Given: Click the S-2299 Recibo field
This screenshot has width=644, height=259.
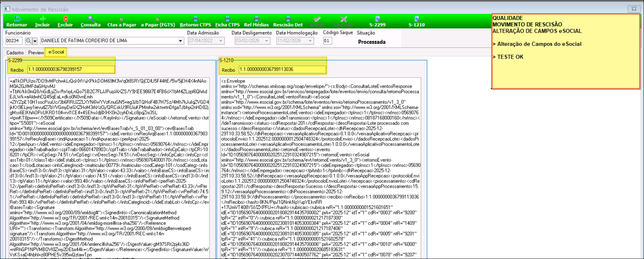Looking at the screenshot, I should pyautogui.click(x=71, y=69).
